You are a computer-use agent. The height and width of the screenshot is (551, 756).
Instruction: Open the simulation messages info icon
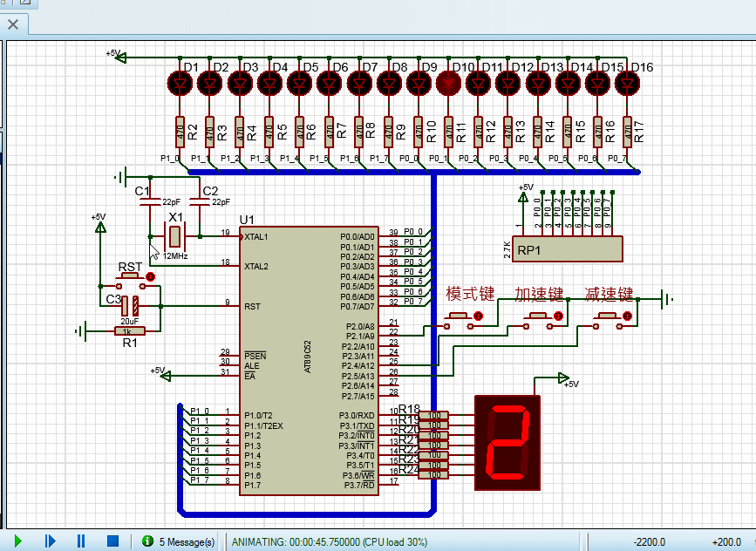[x=147, y=541]
